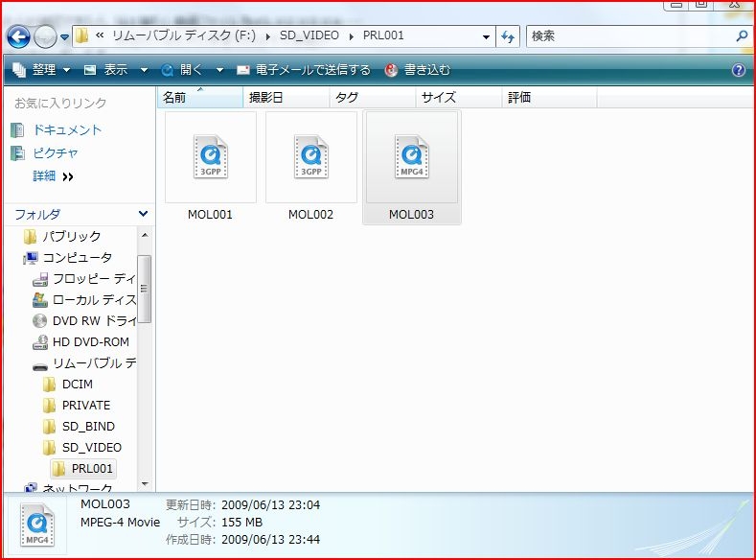Select リムーバブル ディスク in folder tree
This screenshot has height=560, width=756.
tap(94, 363)
